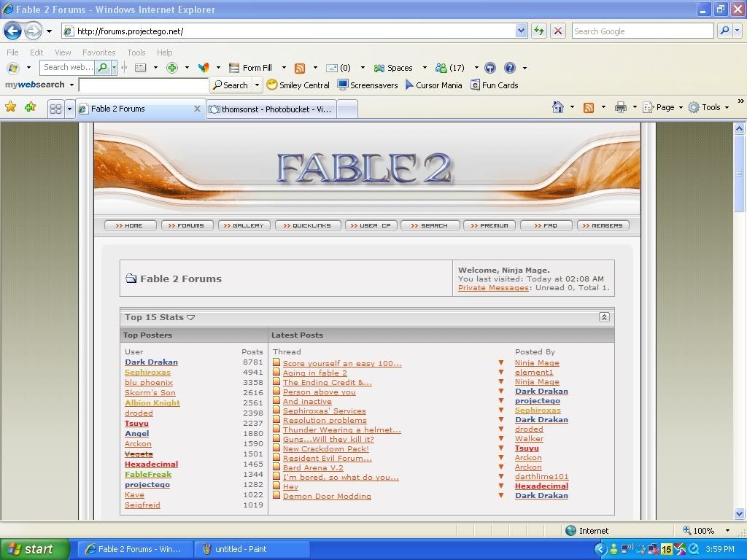Click the browser Back button
747x560 pixels.
point(12,31)
